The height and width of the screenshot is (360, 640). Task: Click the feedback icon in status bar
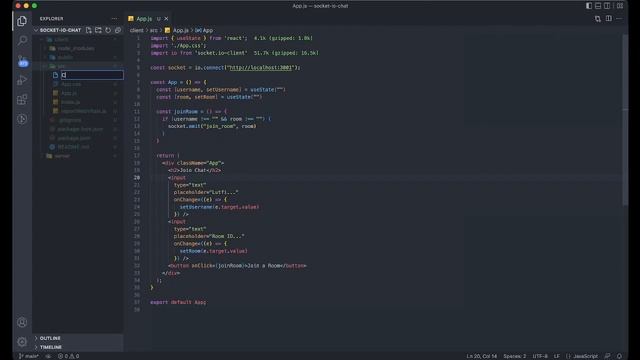(607, 356)
